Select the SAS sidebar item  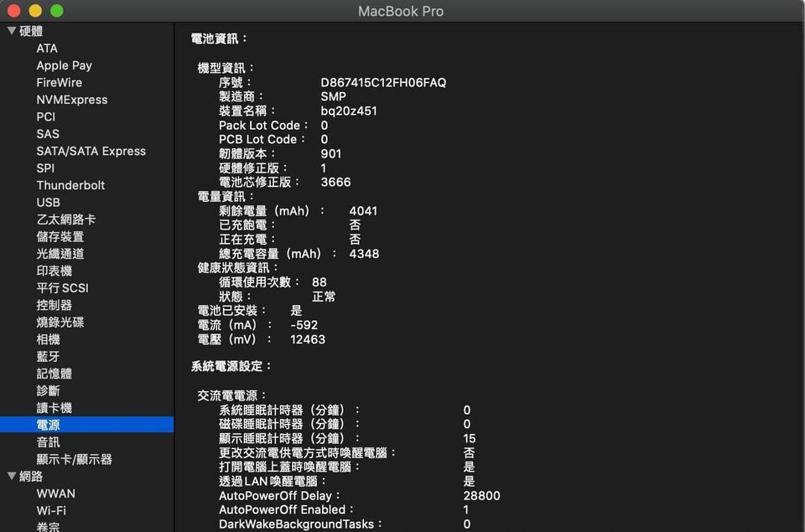(x=48, y=134)
